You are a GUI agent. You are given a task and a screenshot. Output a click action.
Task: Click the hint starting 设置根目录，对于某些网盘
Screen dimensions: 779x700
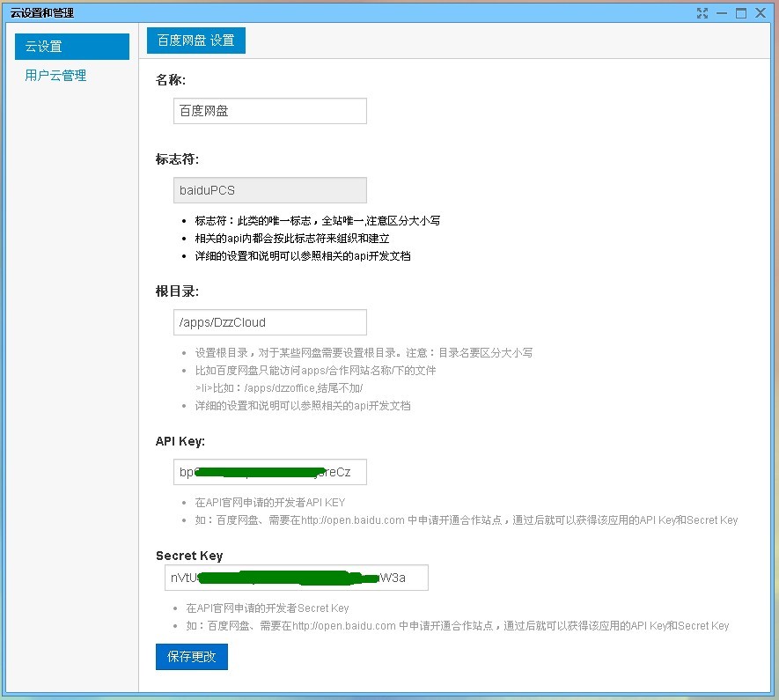364,353
